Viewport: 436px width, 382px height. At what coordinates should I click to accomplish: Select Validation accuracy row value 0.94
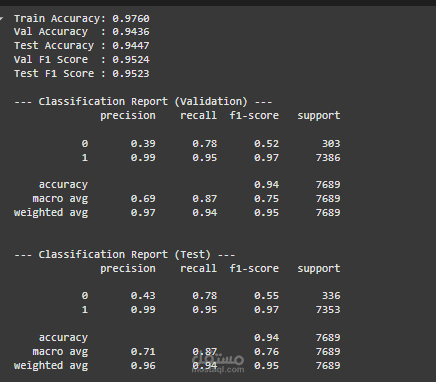[266, 185]
